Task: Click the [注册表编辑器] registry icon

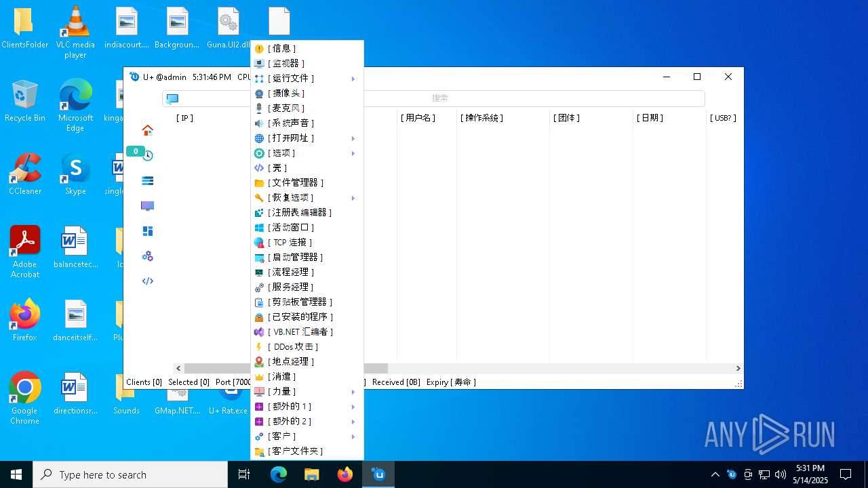Action: (x=259, y=213)
